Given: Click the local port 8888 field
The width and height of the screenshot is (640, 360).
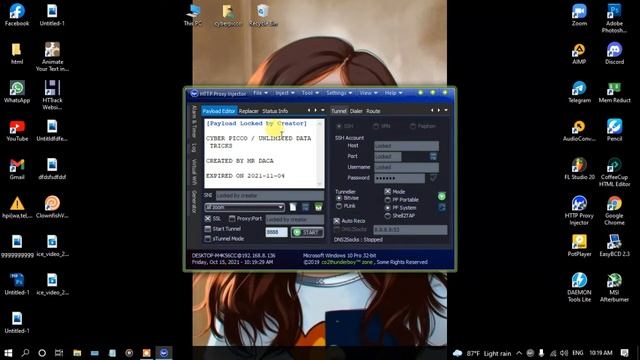Looking at the screenshot, I should coord(276,232).
